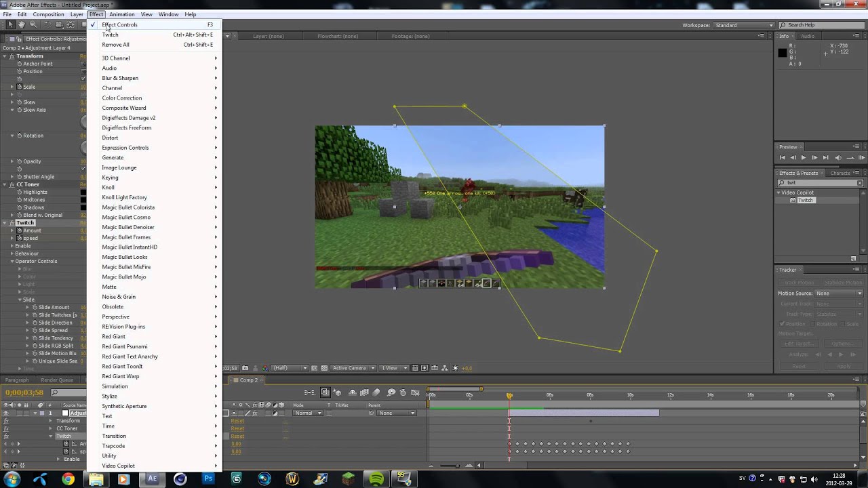Select the Hand tool in toolbar
868x488 pixels.
(22, 24)
